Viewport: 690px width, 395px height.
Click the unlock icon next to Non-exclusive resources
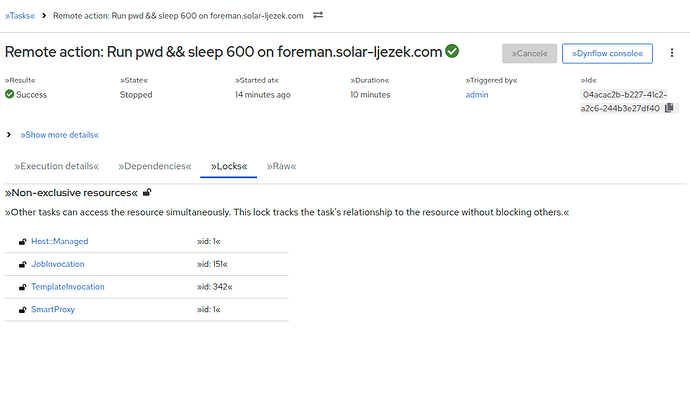click(147, 192)
